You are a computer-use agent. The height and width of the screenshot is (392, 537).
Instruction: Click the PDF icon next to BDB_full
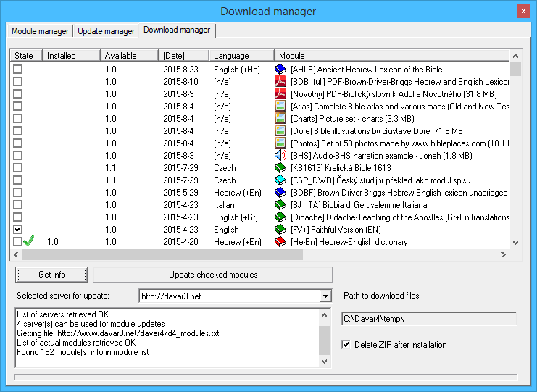click(280, 82)
